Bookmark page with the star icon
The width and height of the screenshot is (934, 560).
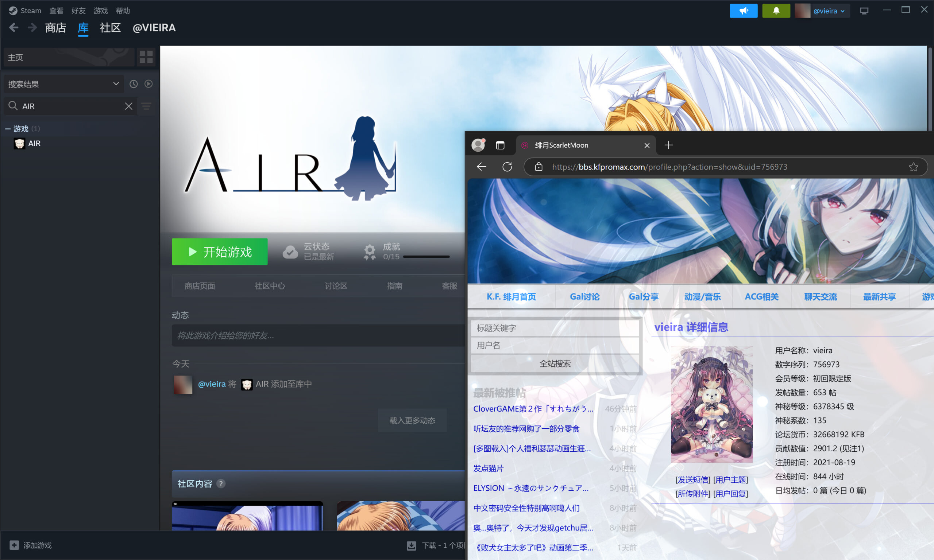pos(913,167)
